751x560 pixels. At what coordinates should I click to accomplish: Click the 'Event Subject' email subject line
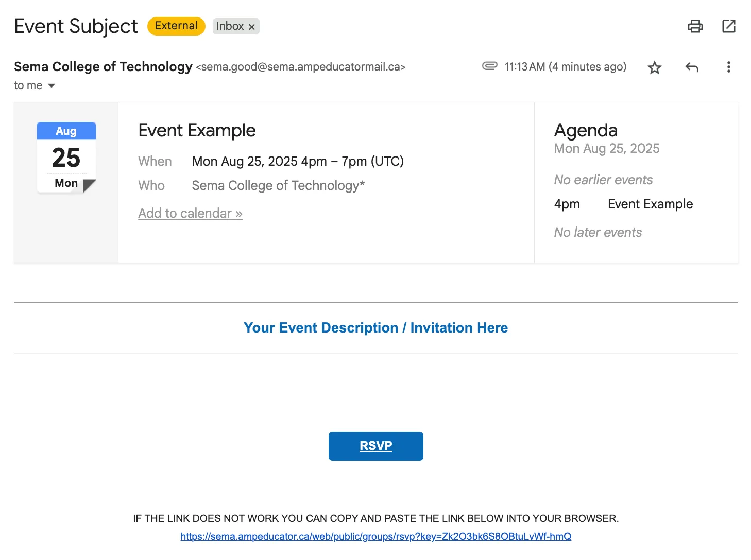(x=76, y=26)
